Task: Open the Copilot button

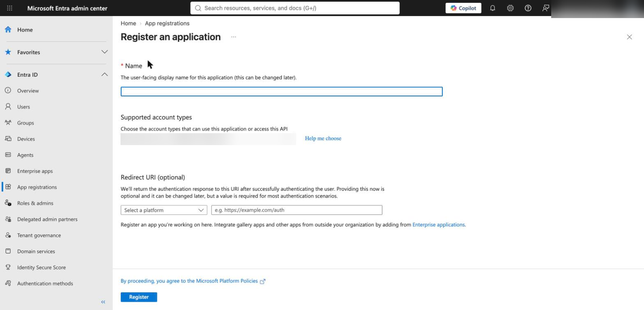Action: (x=463, y=8)
